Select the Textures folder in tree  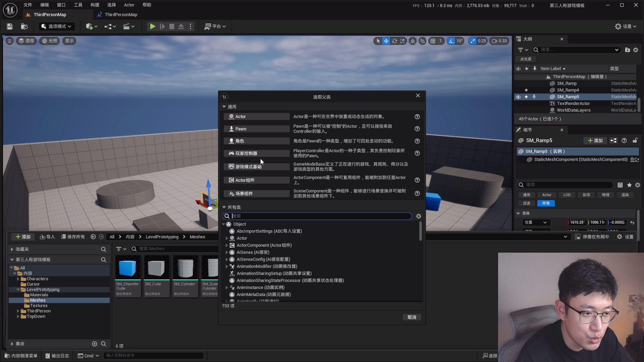coord(39,306)
